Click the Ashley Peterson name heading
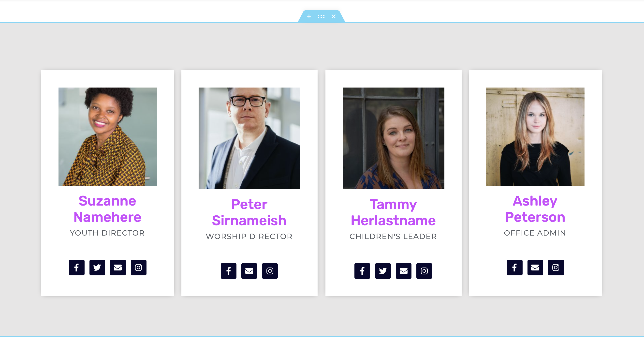Image resolution: width=644 pixels, height=358 pixels. [x=535, y=209]
